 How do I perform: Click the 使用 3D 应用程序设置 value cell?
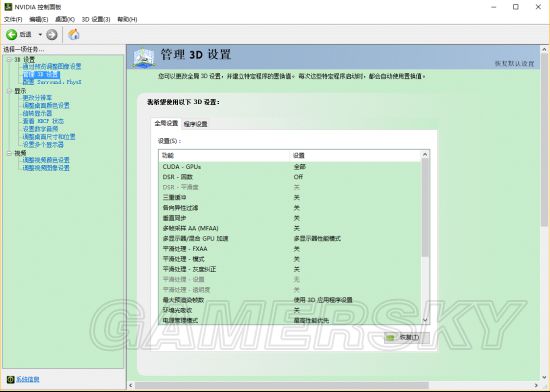coord(323,300)
